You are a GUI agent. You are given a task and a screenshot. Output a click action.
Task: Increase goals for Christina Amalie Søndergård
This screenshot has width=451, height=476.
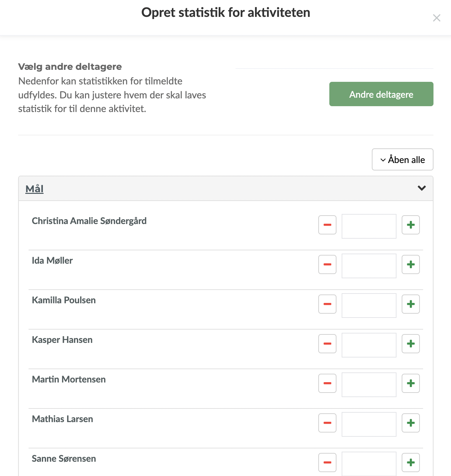click(x=410, y=225)
